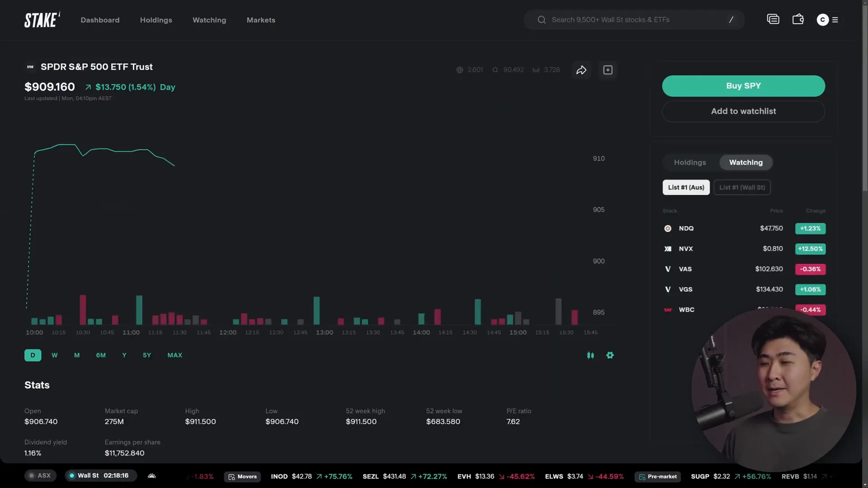Open INOD in the ticker bar
This screenshot has width=868, height=488.
coord(311,477)
